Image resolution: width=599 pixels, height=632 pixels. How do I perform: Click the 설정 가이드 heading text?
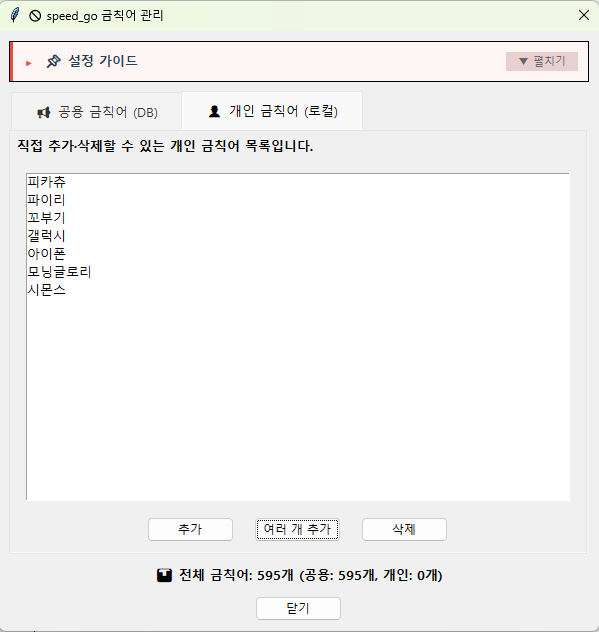pyautogui.click(x=103, y=61)
